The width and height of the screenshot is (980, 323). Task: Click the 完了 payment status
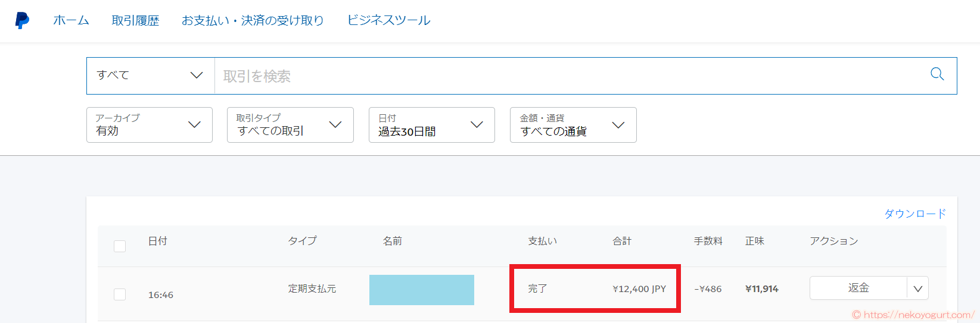click(x=537, y=288)
